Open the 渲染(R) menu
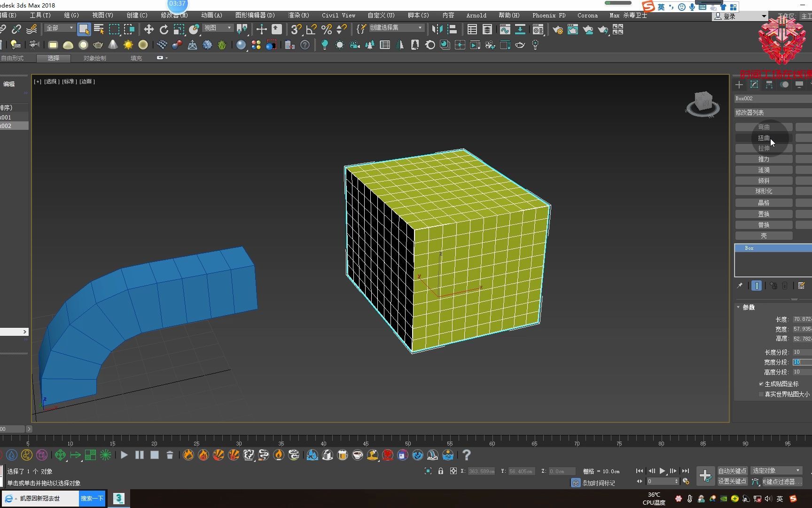This screenshot has width=812, height=508. (298, 15)
